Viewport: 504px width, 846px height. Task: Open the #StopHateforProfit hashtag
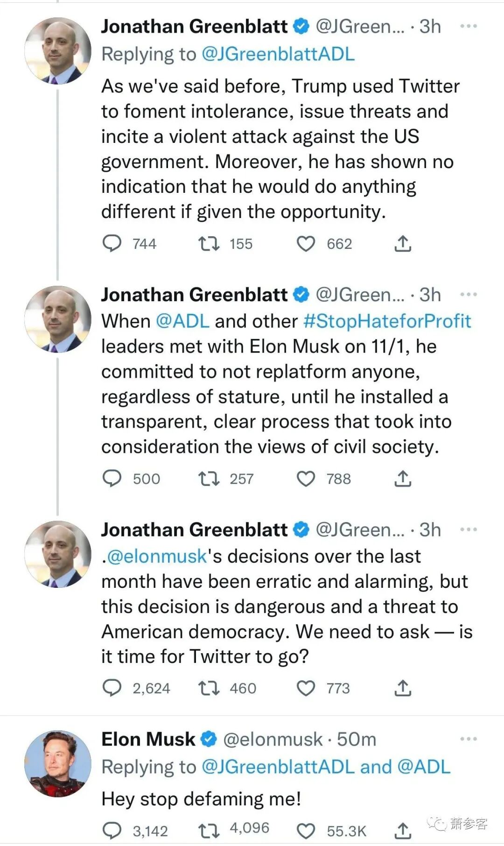click(387, 321)
